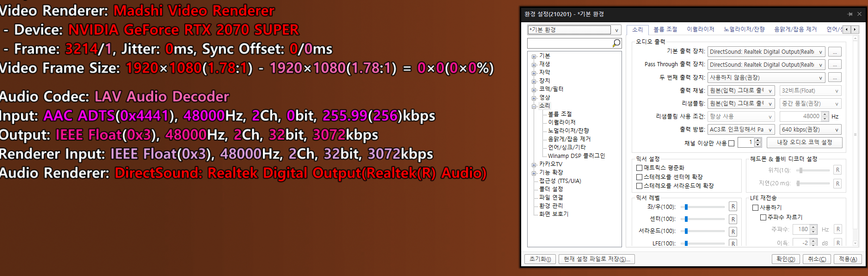Pin the 환경 설정 dialog with the pin icon
This screenshot has width=868, height=276.
pos(850,14)
